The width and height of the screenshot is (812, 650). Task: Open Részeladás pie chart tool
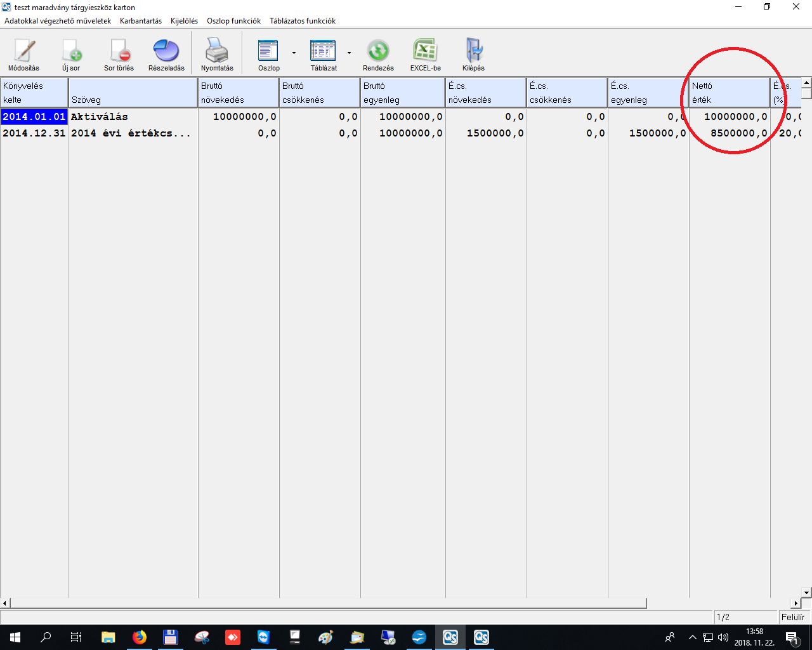click(x=166, y=51)
